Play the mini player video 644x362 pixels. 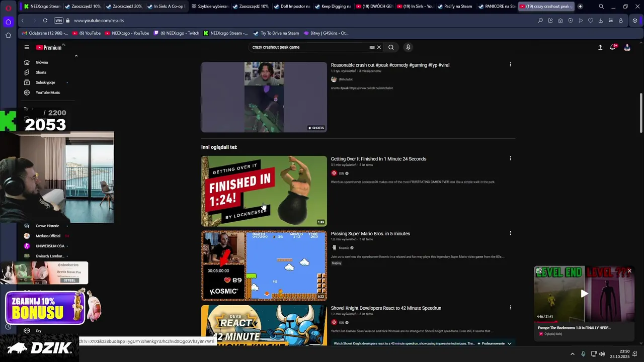pos(584,294)
